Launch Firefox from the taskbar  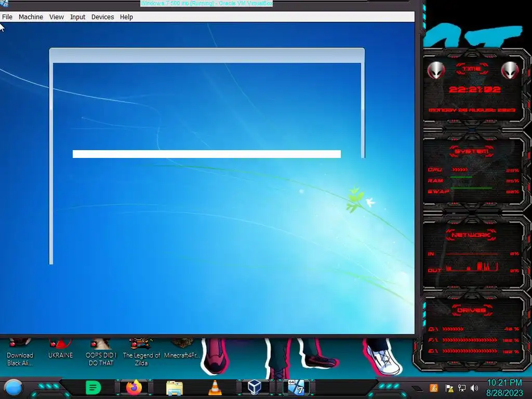pyautogui.click(x=134, y=388)
